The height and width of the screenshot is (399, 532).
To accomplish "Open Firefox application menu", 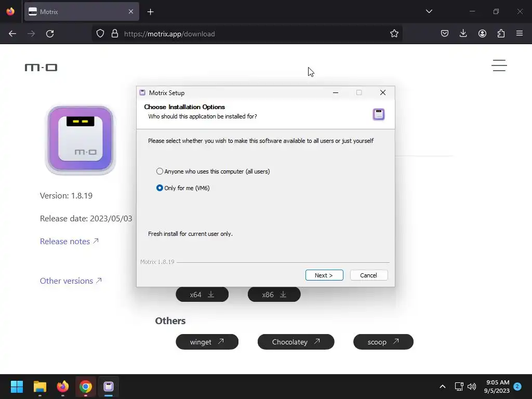I will 520,34.
